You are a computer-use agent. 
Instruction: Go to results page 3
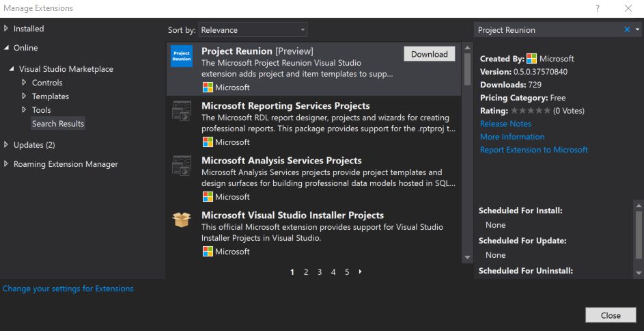pyautogui.click(x=320, y=272)
